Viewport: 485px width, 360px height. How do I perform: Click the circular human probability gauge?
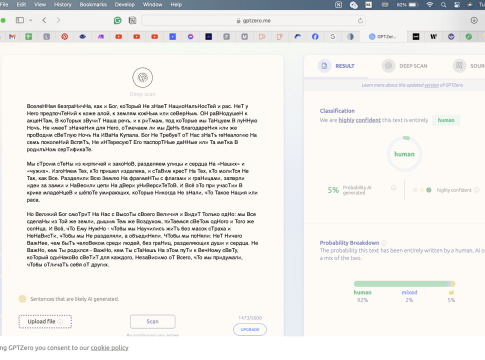tap(405, 154)
